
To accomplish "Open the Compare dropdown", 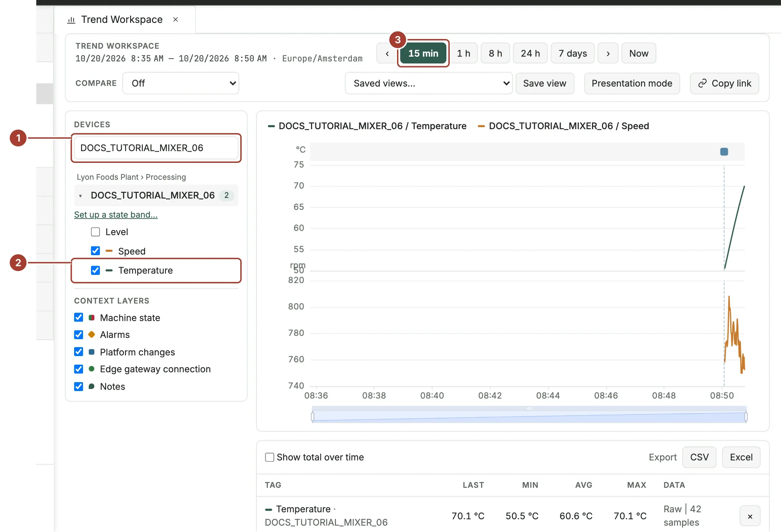I will 181,83.
